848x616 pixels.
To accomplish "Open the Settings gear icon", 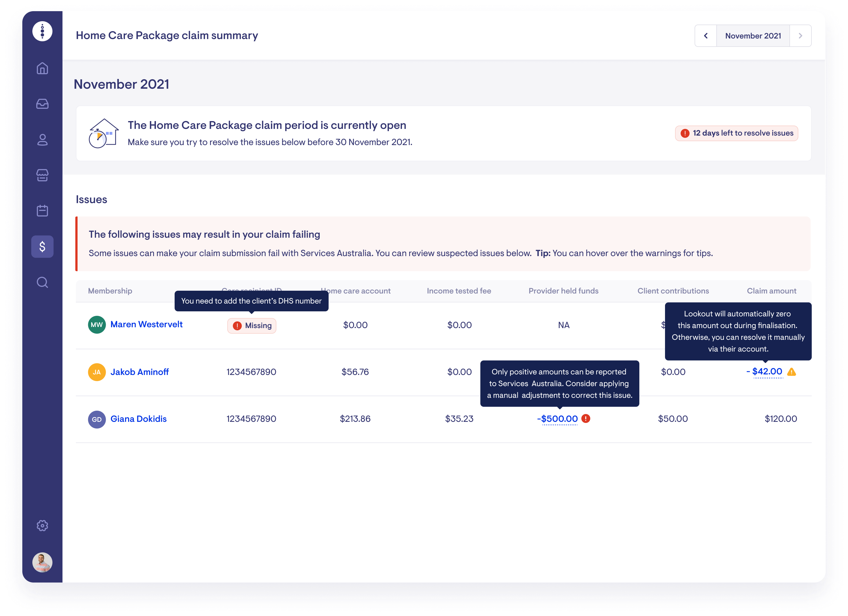I will 42,526.
